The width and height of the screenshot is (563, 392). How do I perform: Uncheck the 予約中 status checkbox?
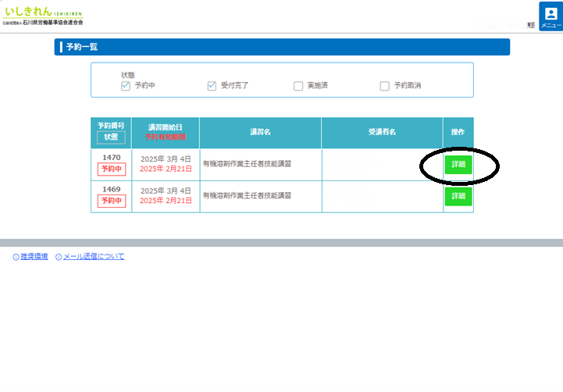(x=125, y=86)
